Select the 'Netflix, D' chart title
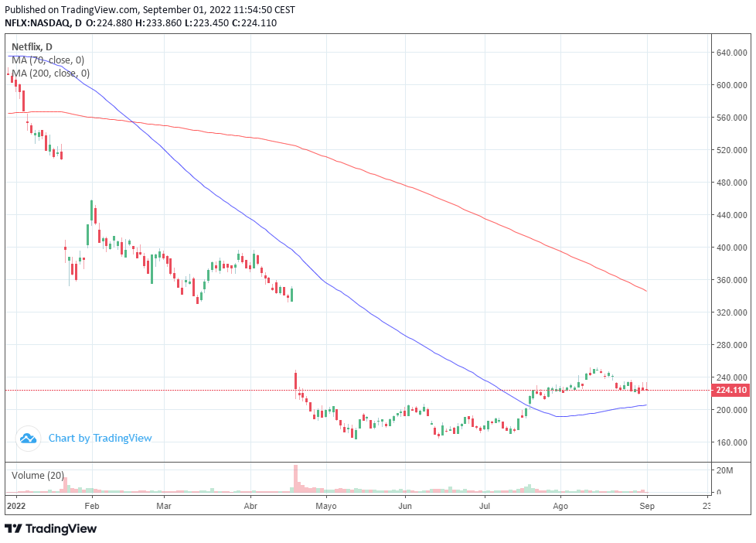The width and height of the screenshot is (756, 543). coord(32,47)
